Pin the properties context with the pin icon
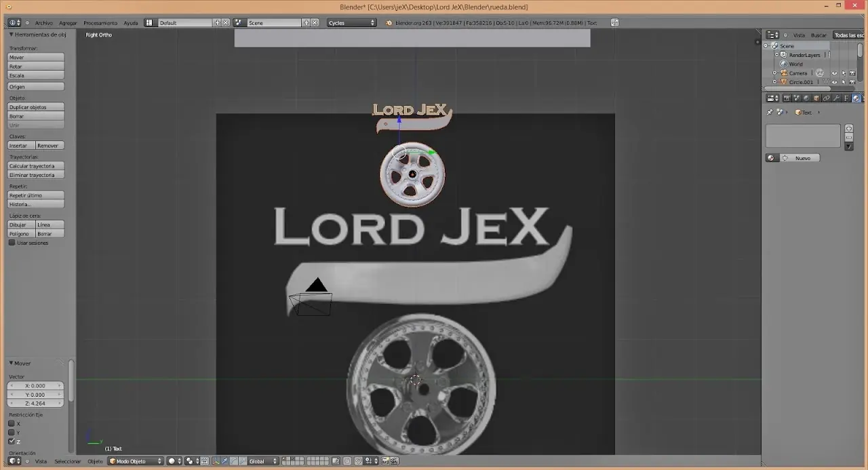This screenshot has height=470, width=868. coord(769,113)
